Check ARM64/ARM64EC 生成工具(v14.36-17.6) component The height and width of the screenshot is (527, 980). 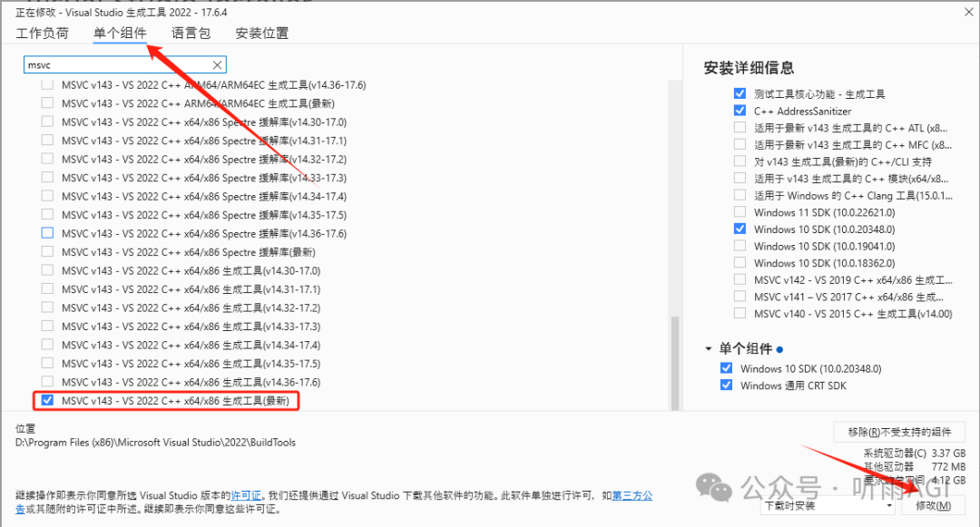[x=47, y=85]
